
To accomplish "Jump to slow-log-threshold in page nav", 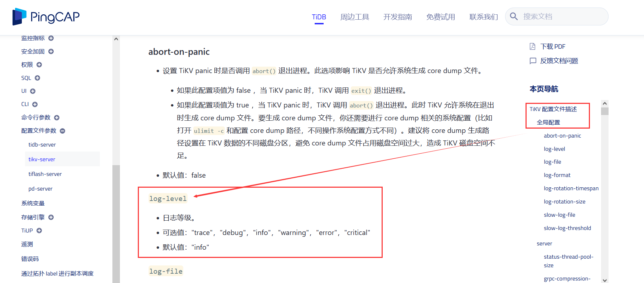I will click(567, 228).
